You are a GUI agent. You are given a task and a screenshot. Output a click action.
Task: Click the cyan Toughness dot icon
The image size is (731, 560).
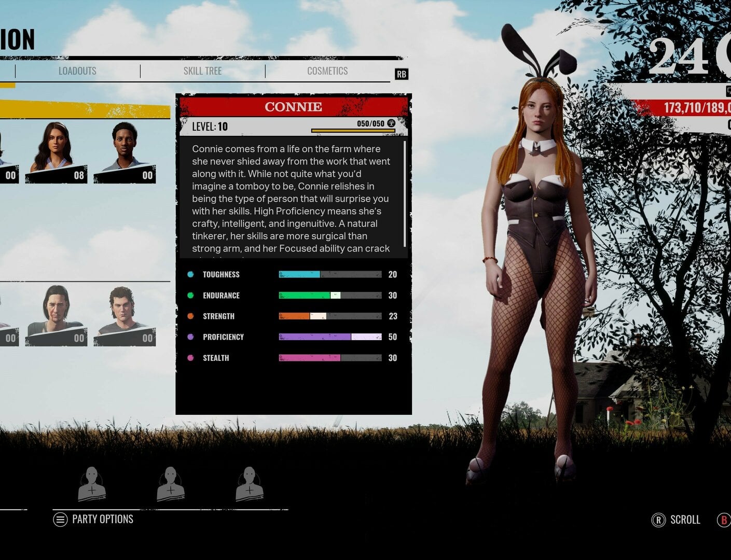[x=190, y=274]
